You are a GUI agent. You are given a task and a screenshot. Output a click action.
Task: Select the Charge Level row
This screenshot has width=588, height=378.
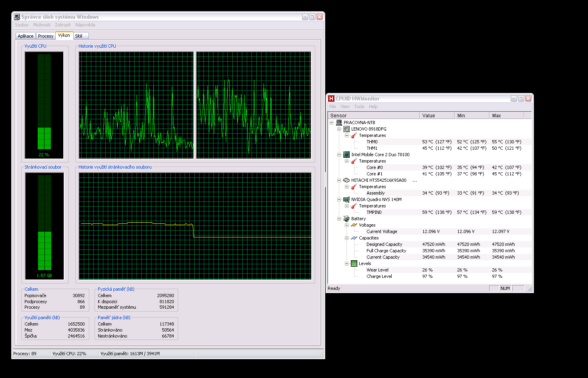click(430, 276)
